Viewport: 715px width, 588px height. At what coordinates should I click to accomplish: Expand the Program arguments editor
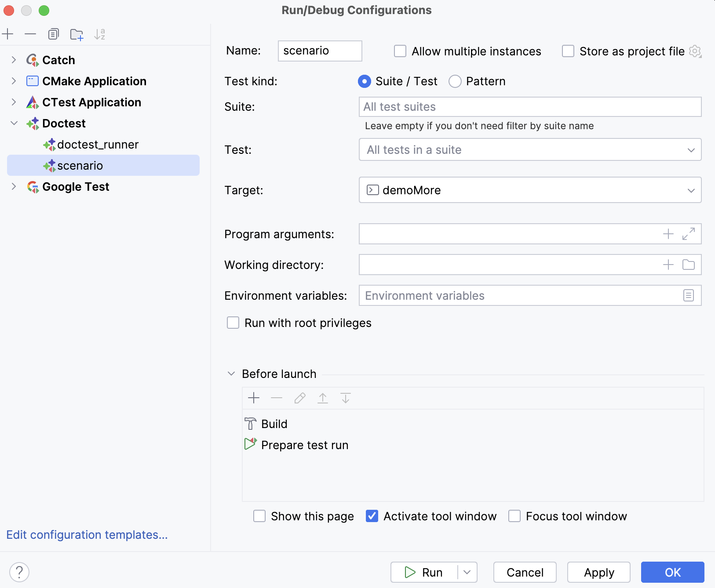(689, 234)
